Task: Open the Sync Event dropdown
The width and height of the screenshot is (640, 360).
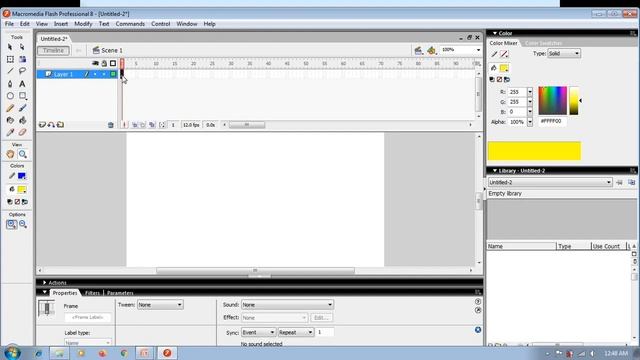Action: point(258,333)
